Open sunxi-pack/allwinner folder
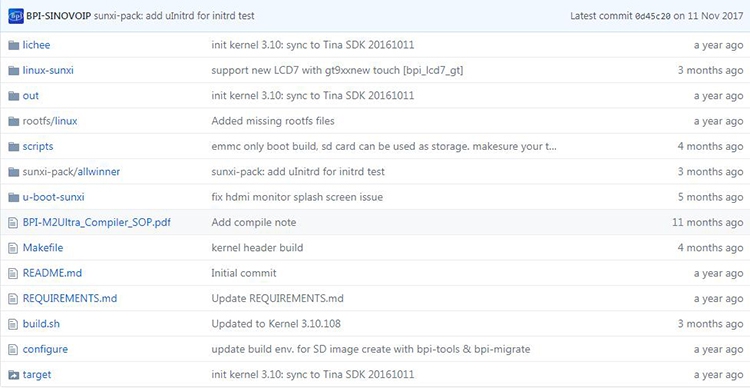750x388 pixels. tap(71, 172)
